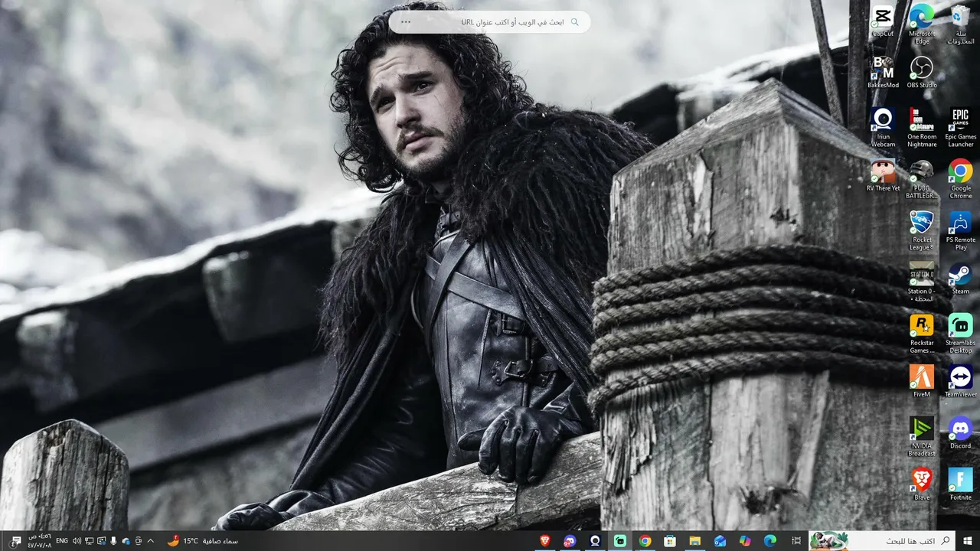
Task: Open the Station 0 game shortcut
Action: coord(922,282)
